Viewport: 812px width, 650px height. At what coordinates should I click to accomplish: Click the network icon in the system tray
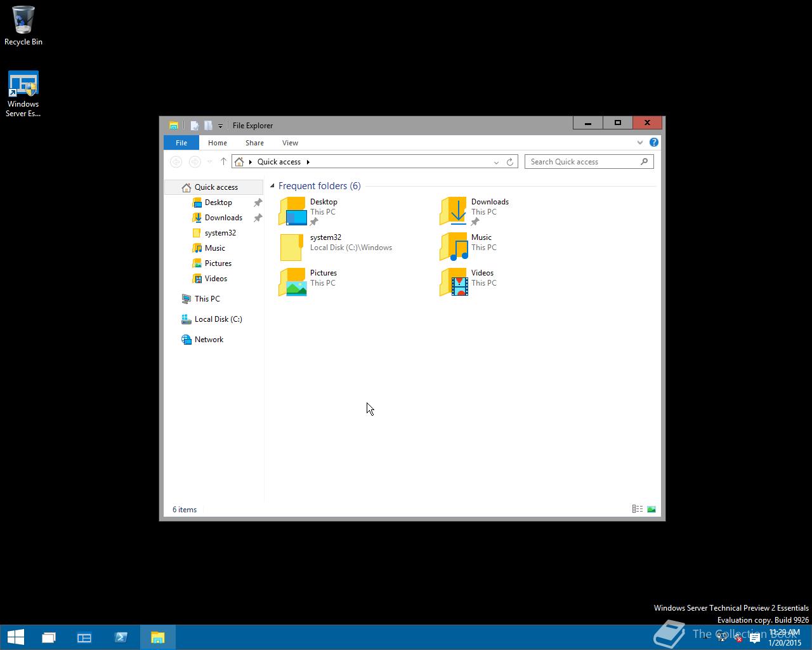[722, 637]
